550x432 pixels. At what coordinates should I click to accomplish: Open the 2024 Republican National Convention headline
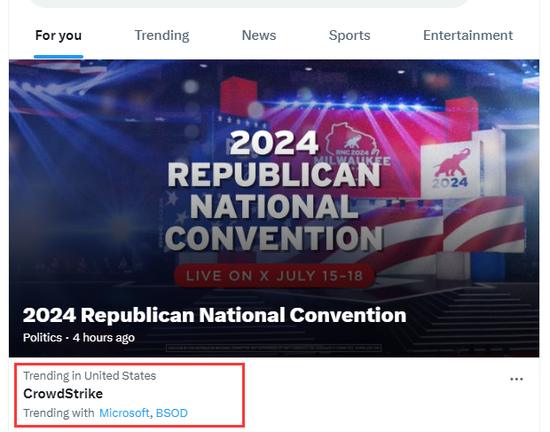pyautogui.click(x=214, y=315)
